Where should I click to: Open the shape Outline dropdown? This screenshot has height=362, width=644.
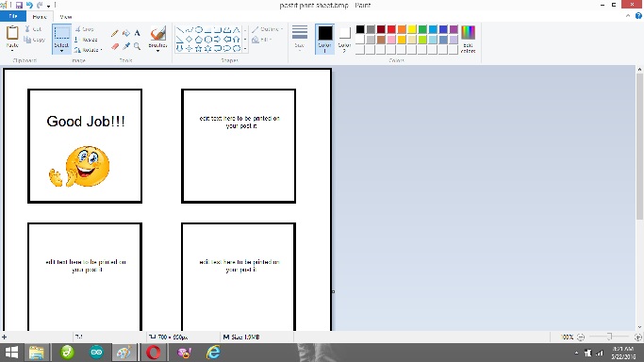tap(268, 29)
